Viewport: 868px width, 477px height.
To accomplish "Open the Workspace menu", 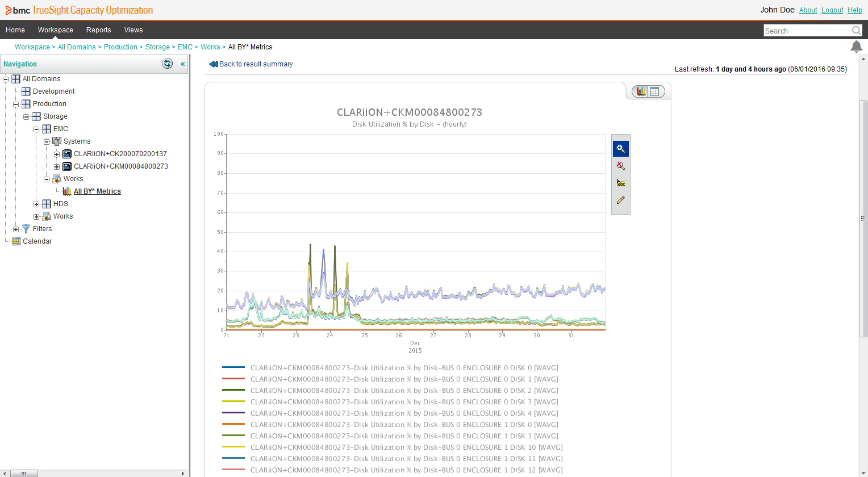I will [56, 30].
